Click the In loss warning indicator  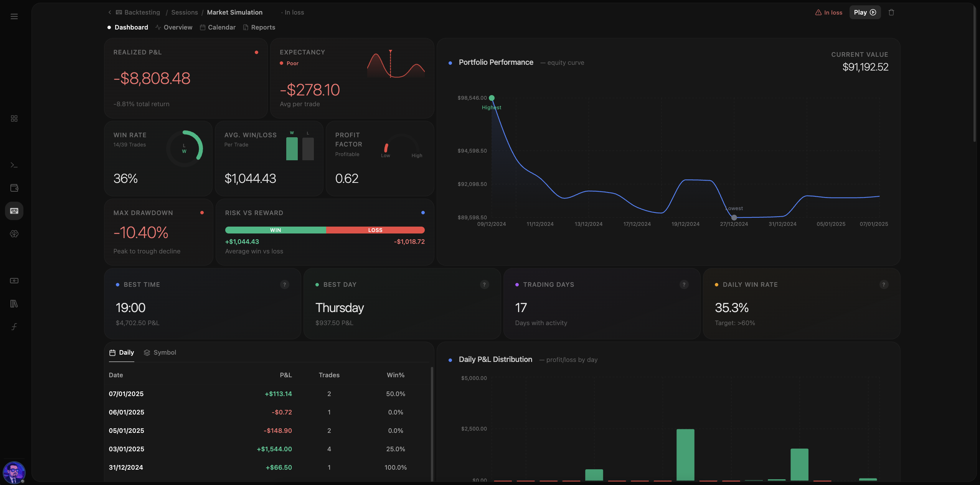[829, 12]
